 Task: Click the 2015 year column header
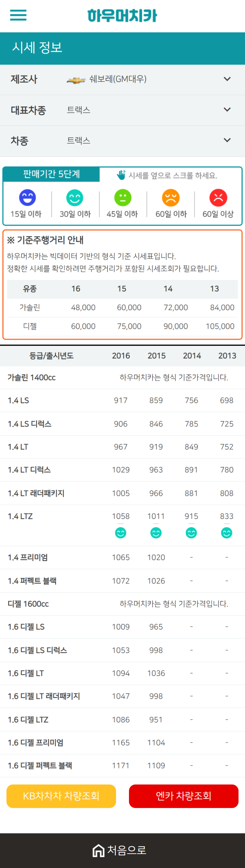point(156,356)
